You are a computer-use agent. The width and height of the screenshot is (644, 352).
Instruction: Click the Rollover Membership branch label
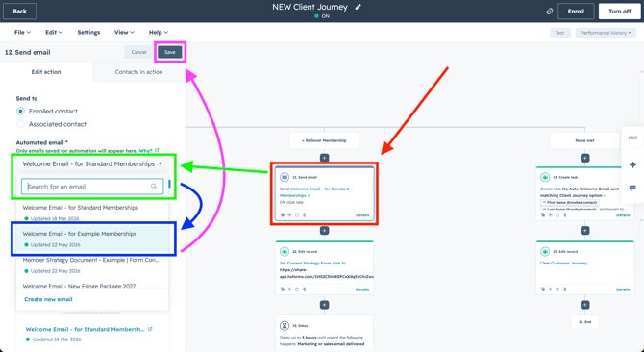point(325,140)
